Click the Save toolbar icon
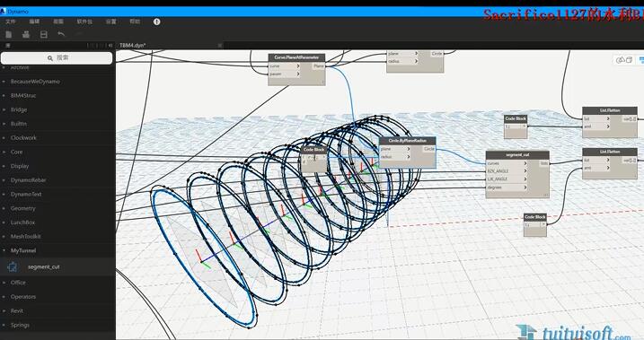The height and width of the screenshot is (340, 644). click(x=43, y=34)
